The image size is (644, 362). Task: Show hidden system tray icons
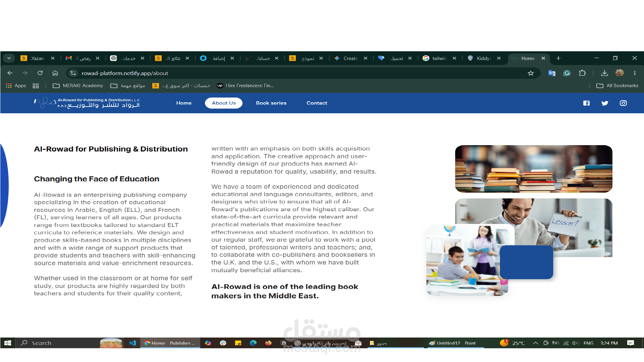(x=536, y=343)
